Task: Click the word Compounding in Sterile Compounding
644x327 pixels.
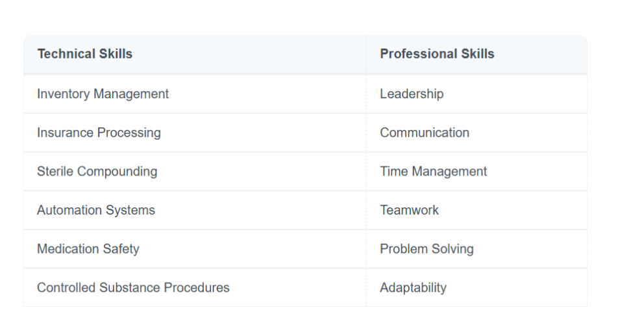Action: click(x=117, y=172)
